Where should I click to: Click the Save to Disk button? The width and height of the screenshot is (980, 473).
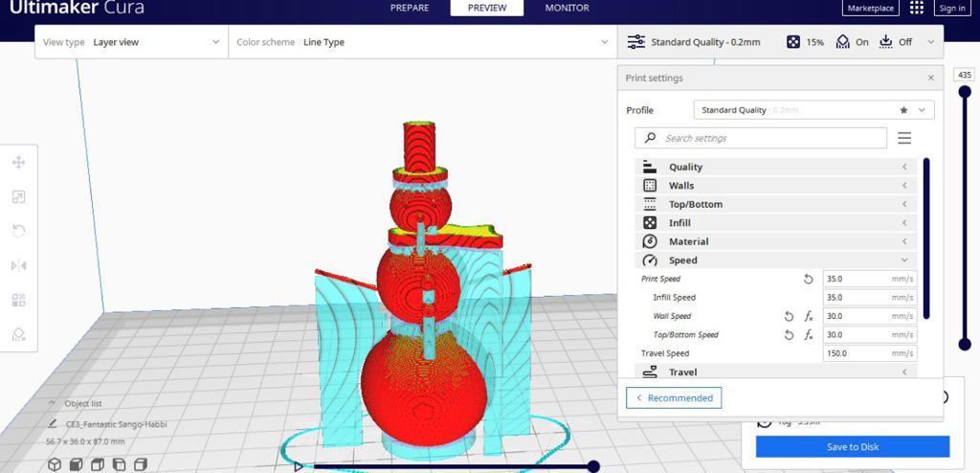pyautogui.click(x=853, y=447)
